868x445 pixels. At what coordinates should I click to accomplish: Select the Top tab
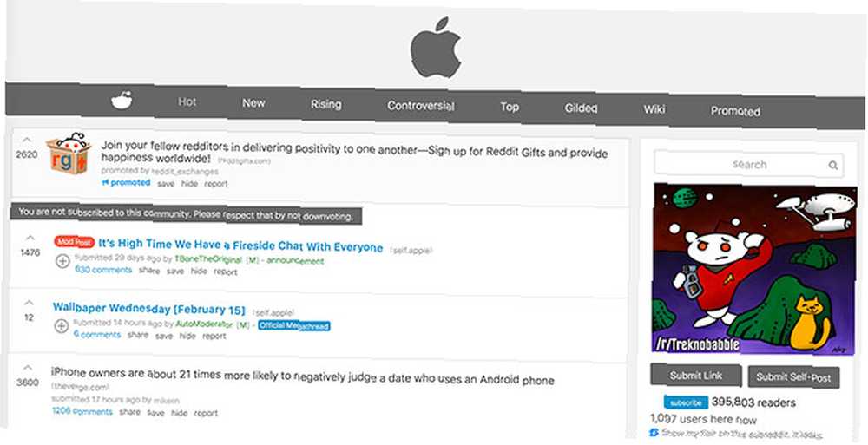point(510,107)
